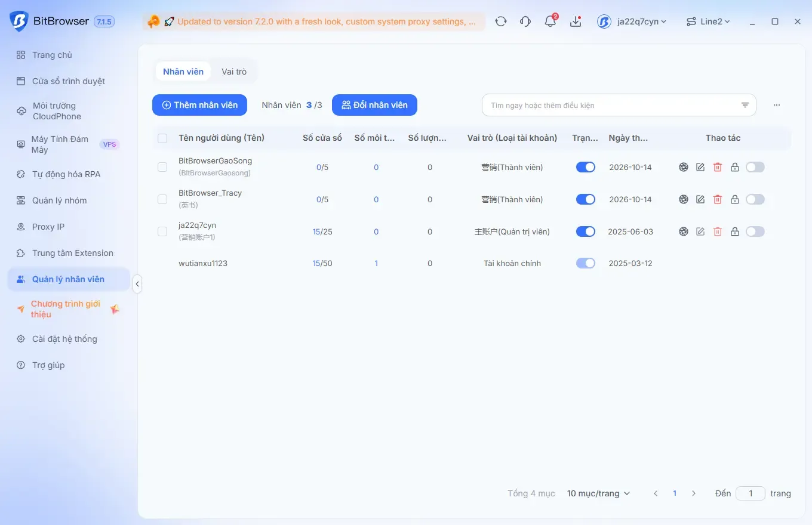Delete the BitBrowser_Tracy employee

tap(718, 199)
